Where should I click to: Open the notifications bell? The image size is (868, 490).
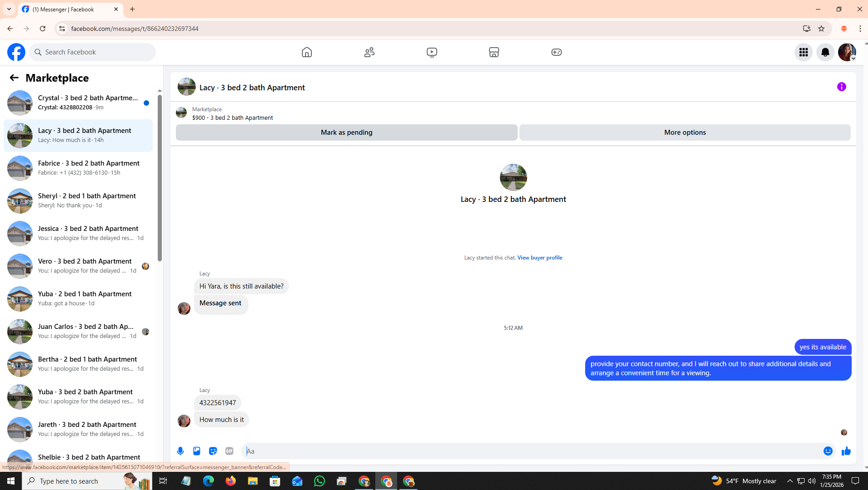click(825, 52)
